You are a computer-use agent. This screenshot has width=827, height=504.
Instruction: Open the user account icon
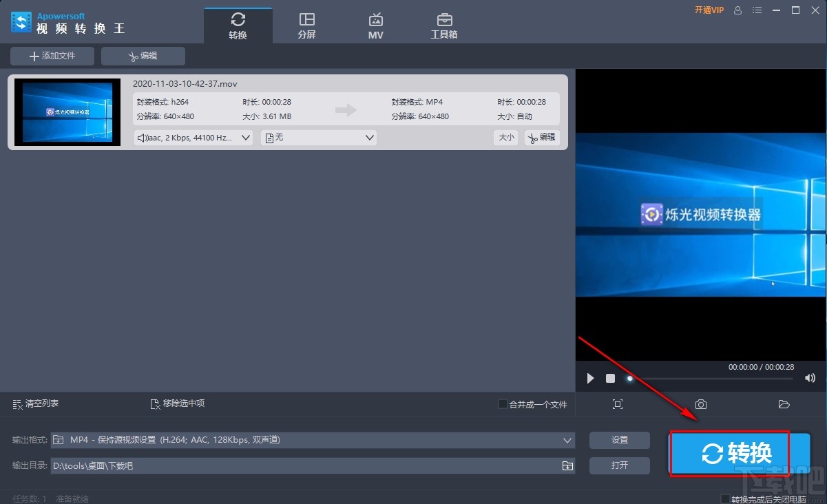coord(738,10)
